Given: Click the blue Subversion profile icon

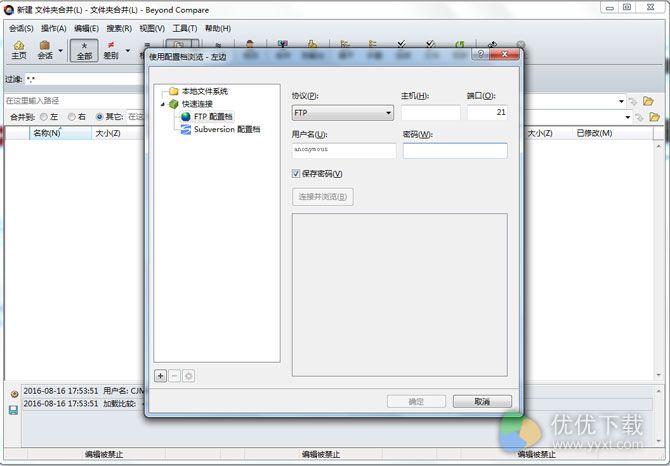Looking at the screenshot, I should [185, 129].
